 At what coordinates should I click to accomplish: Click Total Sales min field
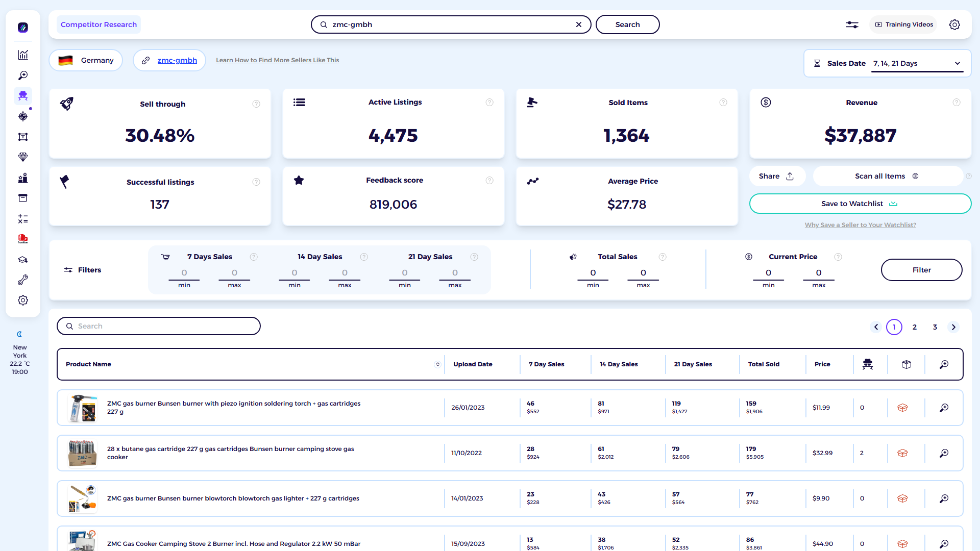point(593,273)
